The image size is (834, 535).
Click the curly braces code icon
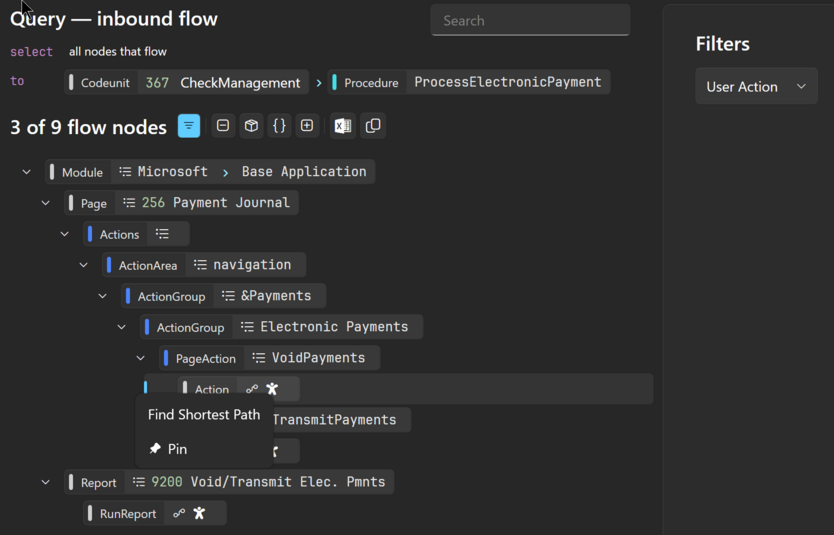[x=279, y=126]
